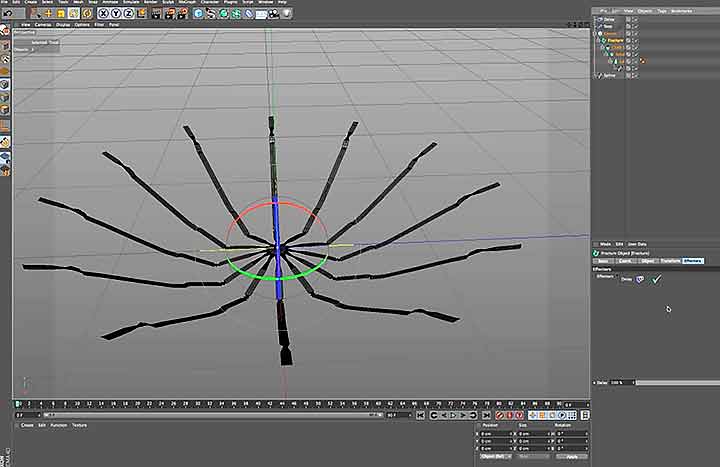Add a Light from toolbar icon
This screenshot has width=720, height=467.
pos(287,13)
